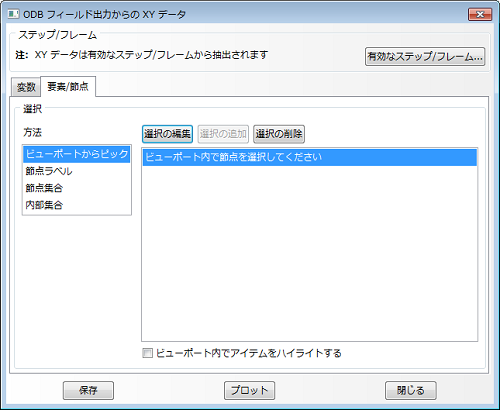Click the プロット button

[x=249, y=390]
